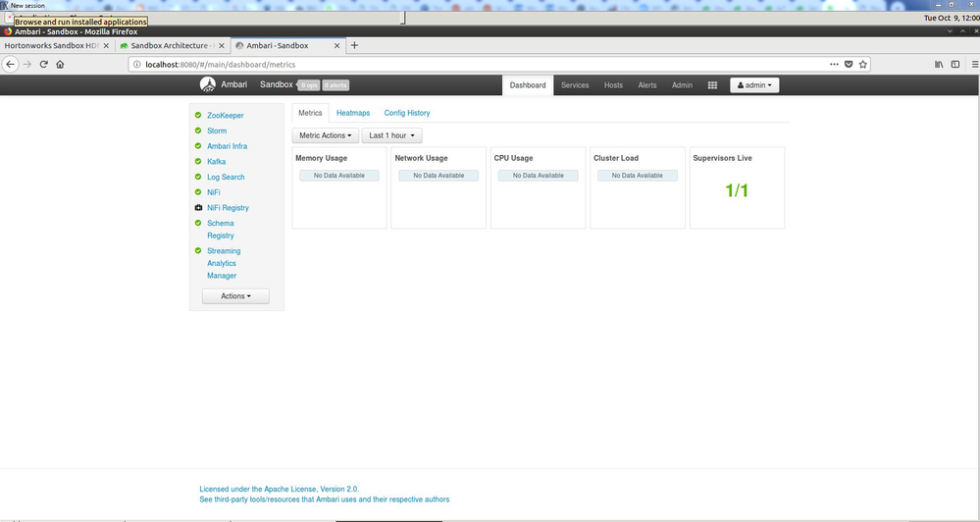This screenshot has height=522, width=980.
Task: Open third-party tools and resources link
Action: click(x=325, y=499)
